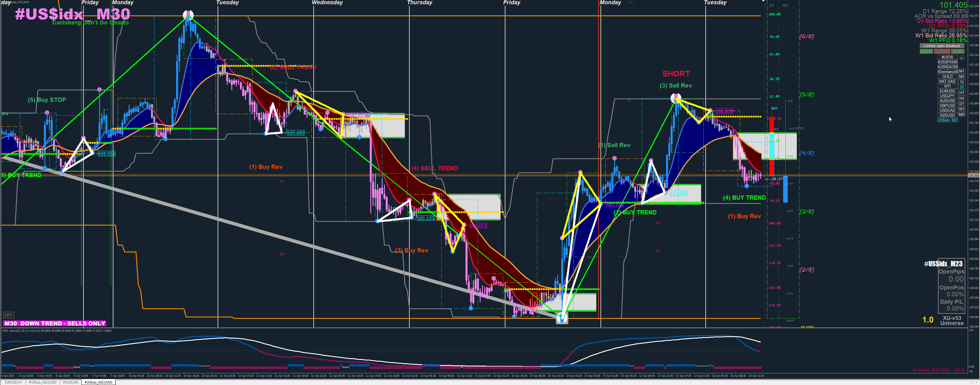This screenshot has width=980, height=385.
Task: Click the OFF toggle button bottom-left
Action: tap(8, 315)
